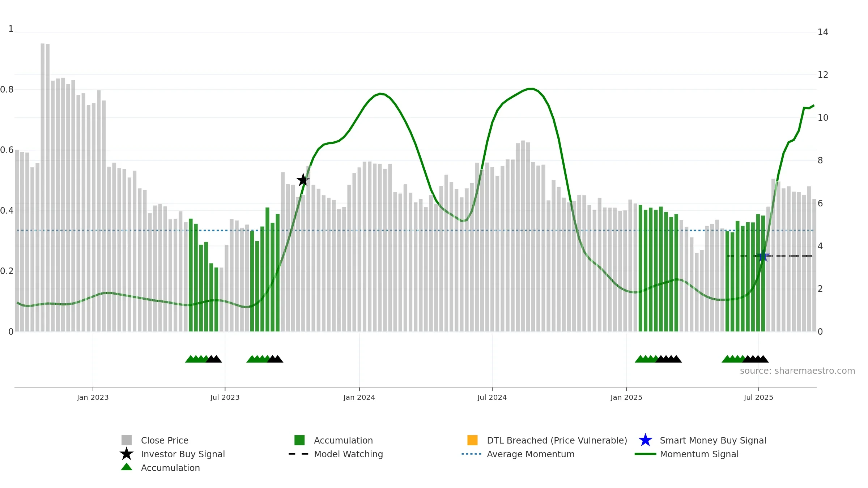
Task: Click the Close Price legend label
Action: pyautogui.click(x=165, y=440)
